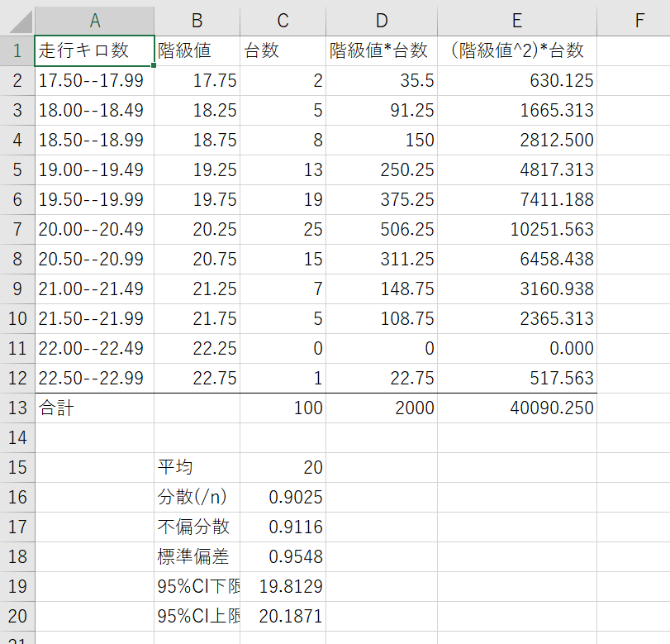Click cell 19.50--19.99
This screenshot has width=670, height=644.
(94, 200)
